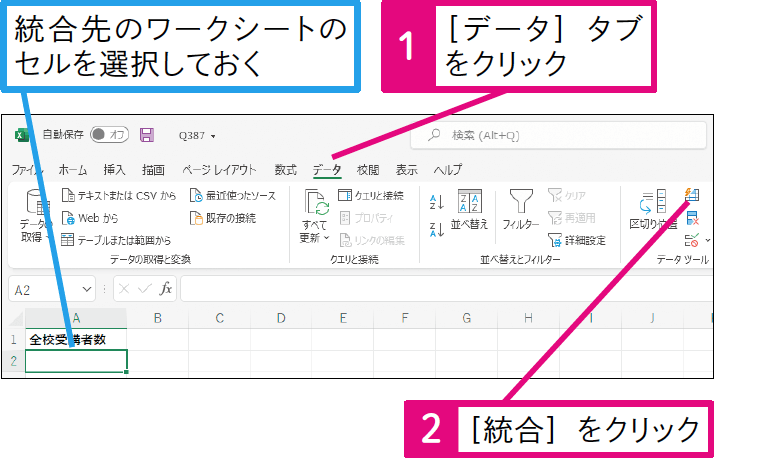
Task: Click 既存の接続
Action: pyautogui.click(x=223, y=218)
